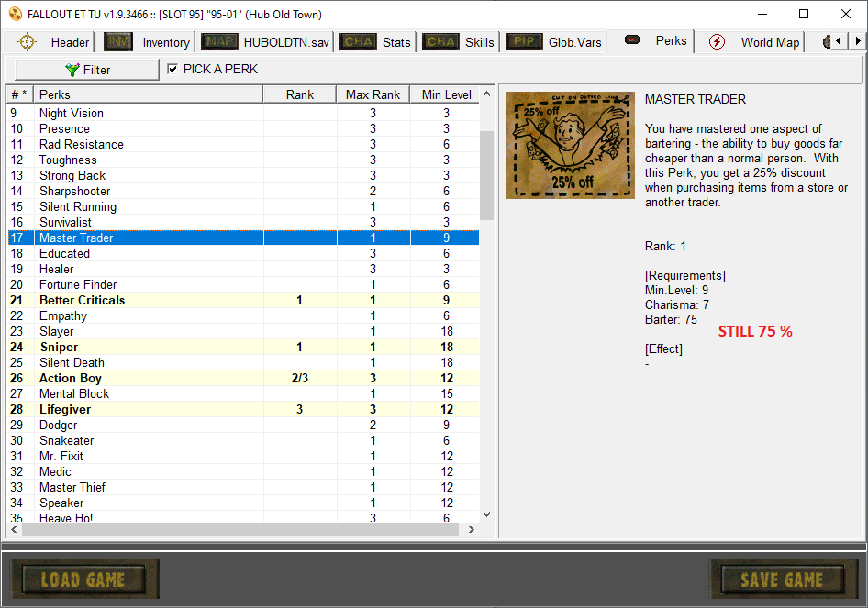The width and height of the screenshot is (868, 608).
Task: Select the Sharpshooter perk row
Action: 243,191
